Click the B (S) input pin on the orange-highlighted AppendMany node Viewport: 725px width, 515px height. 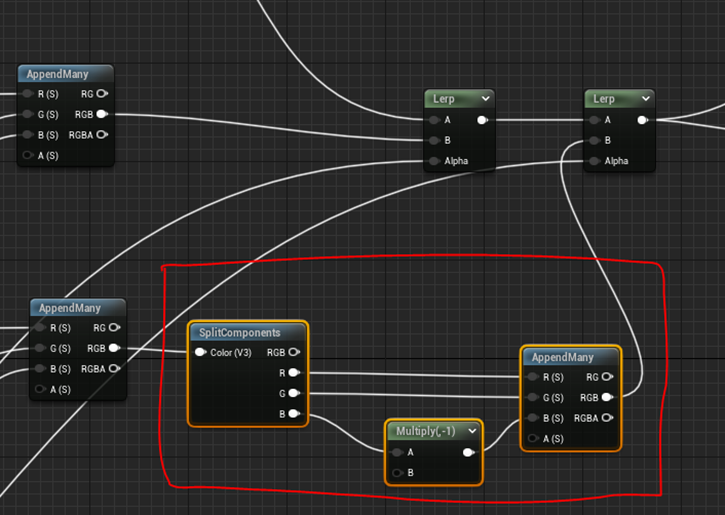(x=533, y=418)
